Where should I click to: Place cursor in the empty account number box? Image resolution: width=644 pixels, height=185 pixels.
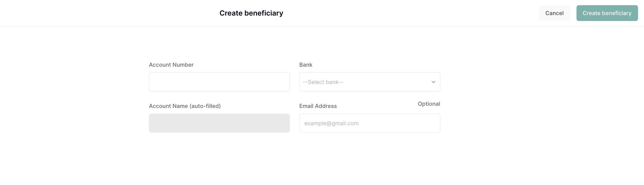(x=219, y=82)
